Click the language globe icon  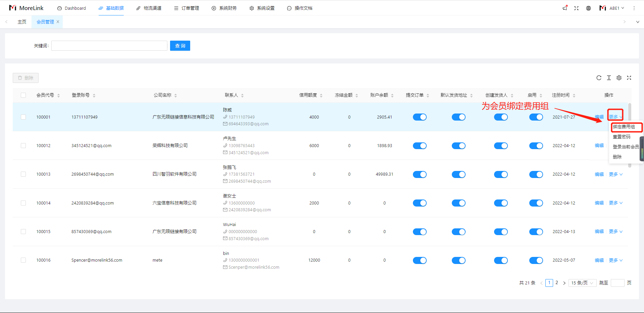pos(588,8)
